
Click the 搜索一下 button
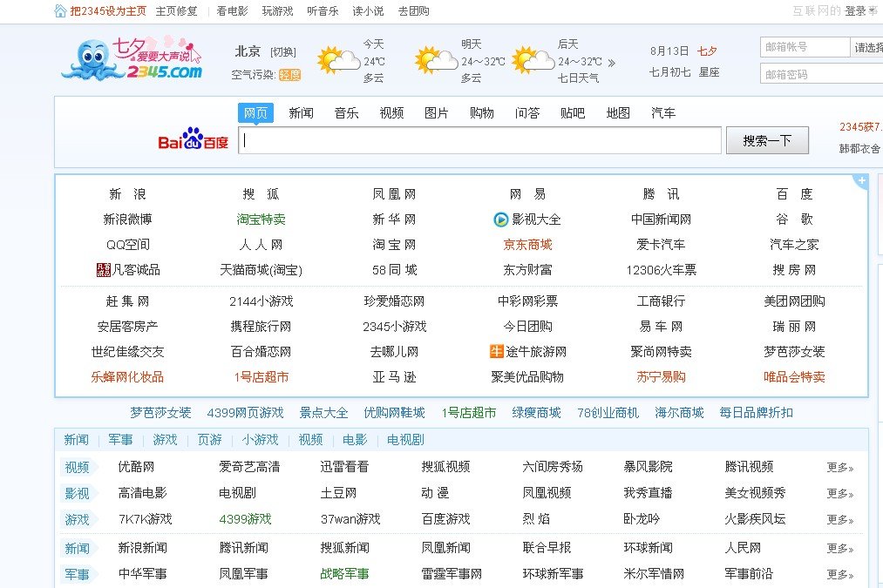[768, 140]
